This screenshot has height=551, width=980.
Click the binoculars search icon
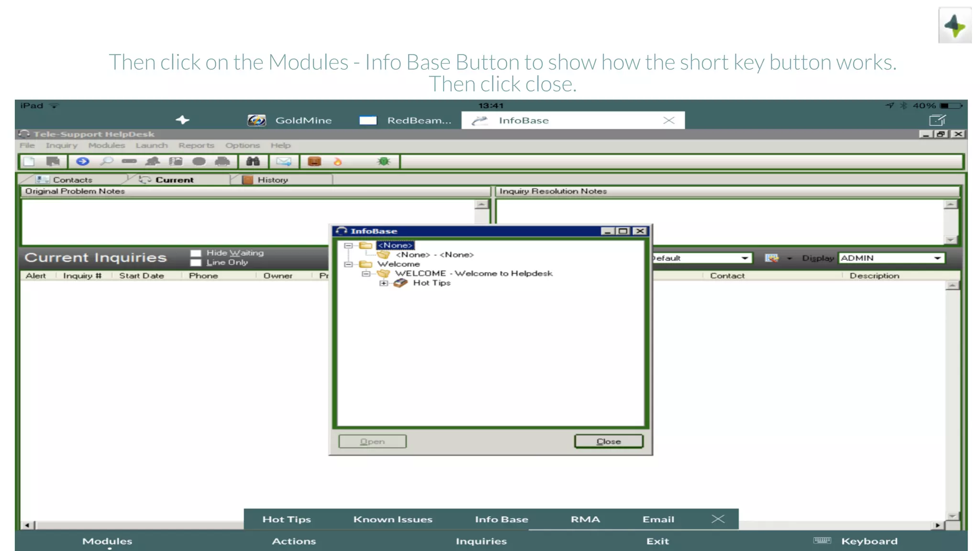click(x=253, y=162)
